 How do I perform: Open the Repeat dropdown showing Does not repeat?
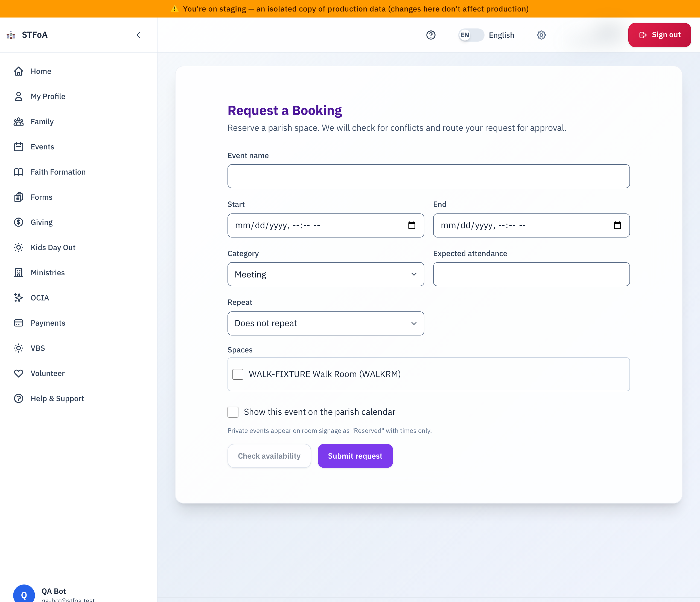326,323
